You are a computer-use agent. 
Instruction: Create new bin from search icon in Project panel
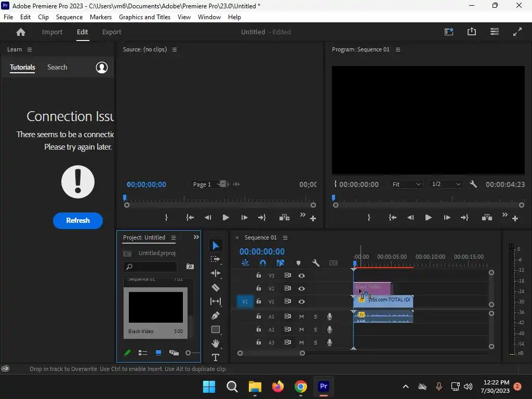coord(190,267)
